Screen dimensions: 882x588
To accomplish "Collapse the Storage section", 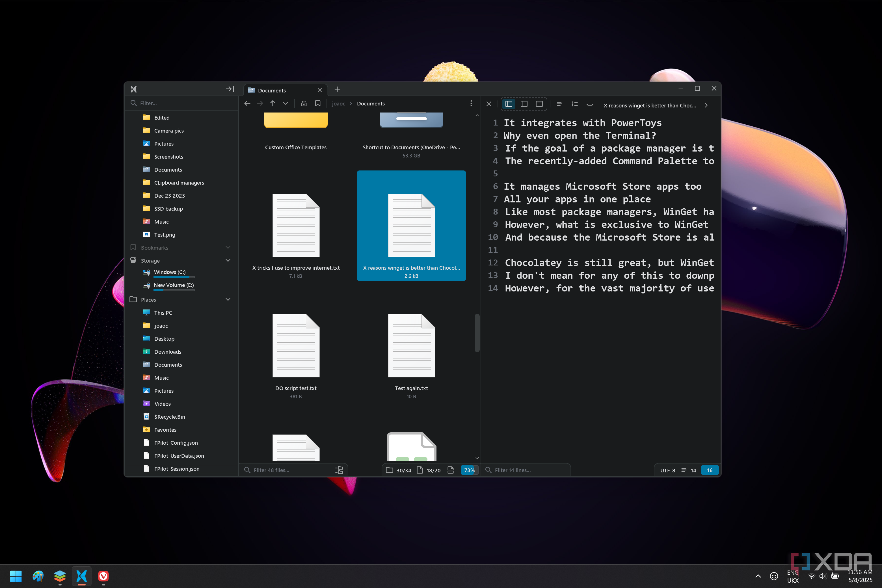I will [228, 260].
